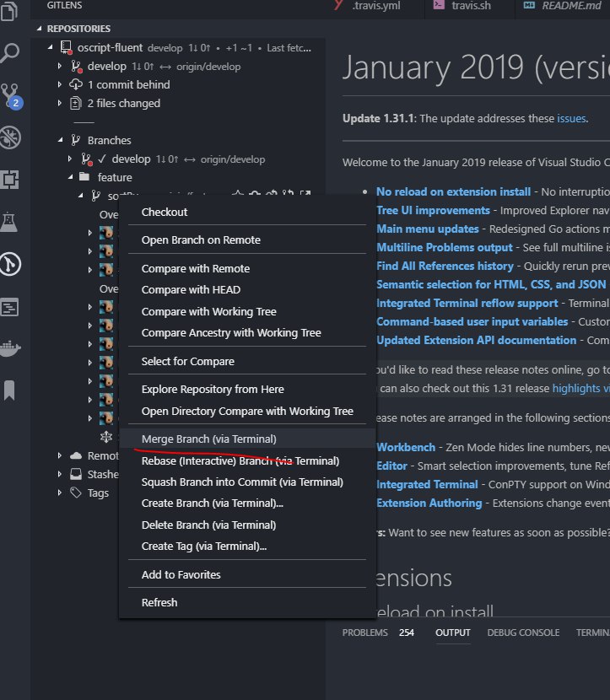
Task: Click the arrows icon below commit avatars
Action: pos(105,437)
